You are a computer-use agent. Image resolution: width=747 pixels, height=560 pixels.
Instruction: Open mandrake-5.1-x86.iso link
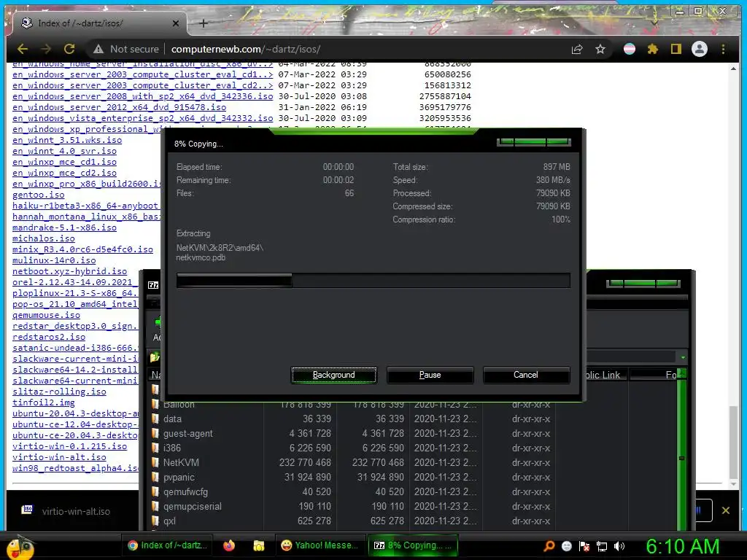tap(64, 227)
